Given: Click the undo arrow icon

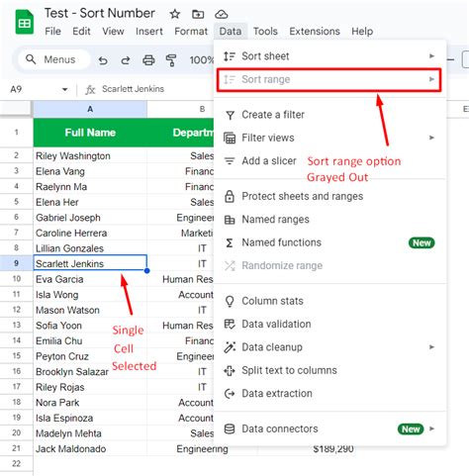Looking at the screenshot, I should pos(103,60).
